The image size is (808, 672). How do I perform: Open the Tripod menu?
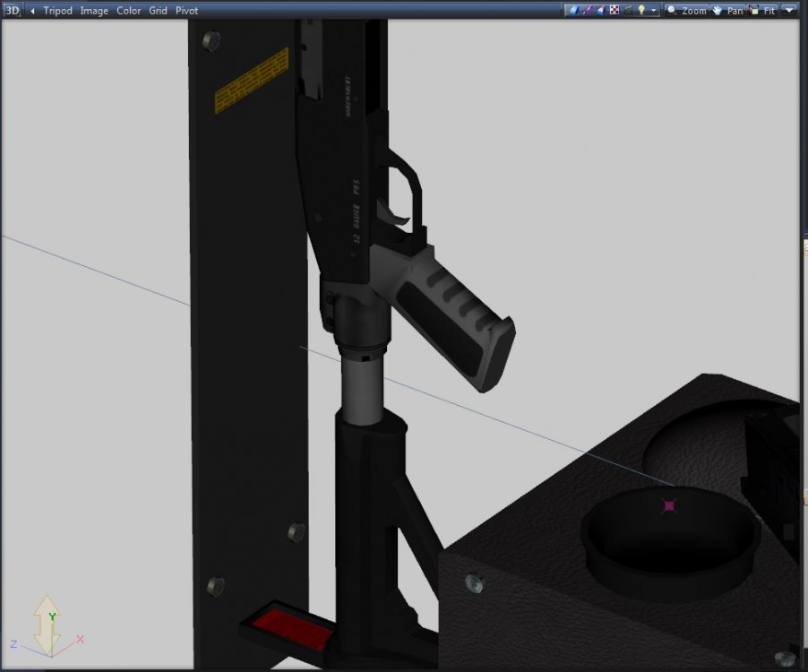coord(57,11)
